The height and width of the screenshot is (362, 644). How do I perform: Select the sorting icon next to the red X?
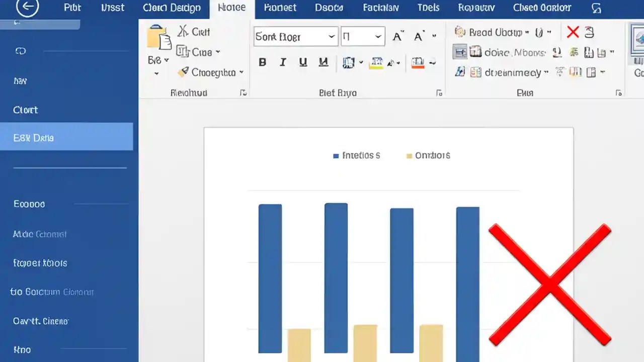(589, 32)
